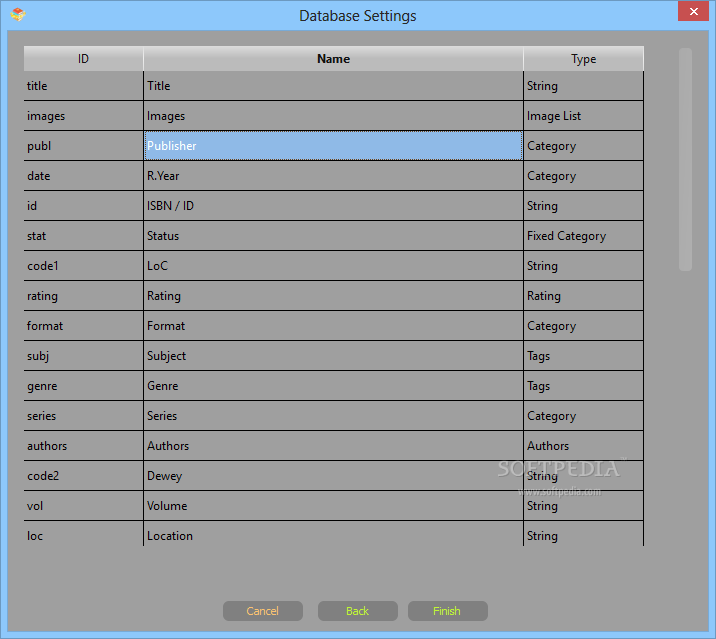Viewport: 716px width, 639px height.
Task: Click the vertical scrollbar thumb
Action: [685, 159]
